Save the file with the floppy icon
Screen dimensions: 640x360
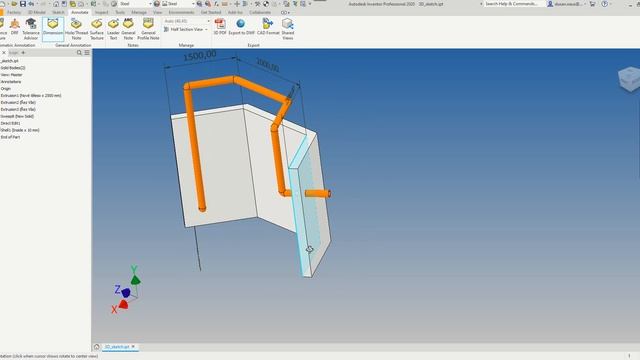coord(23,4)
